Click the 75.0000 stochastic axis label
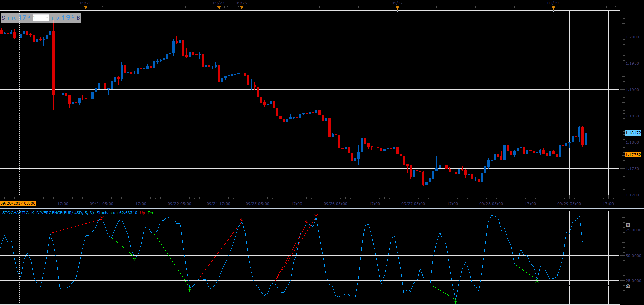Screen dimensions: 644x305 [633, 230]
